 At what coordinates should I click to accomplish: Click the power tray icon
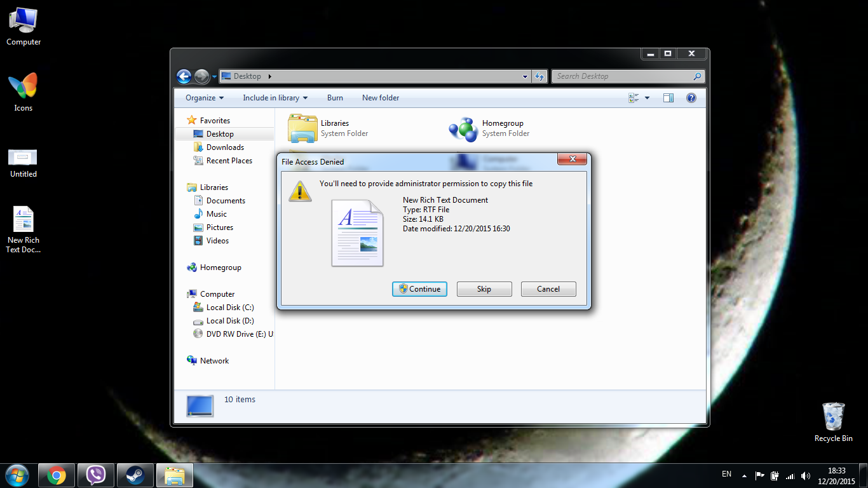[x=775, y=475]
